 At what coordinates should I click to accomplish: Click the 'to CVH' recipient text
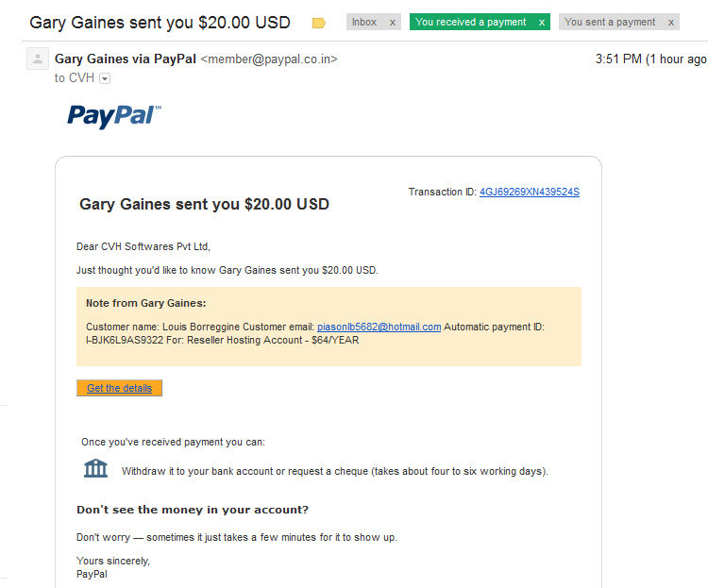coord(74,78)
